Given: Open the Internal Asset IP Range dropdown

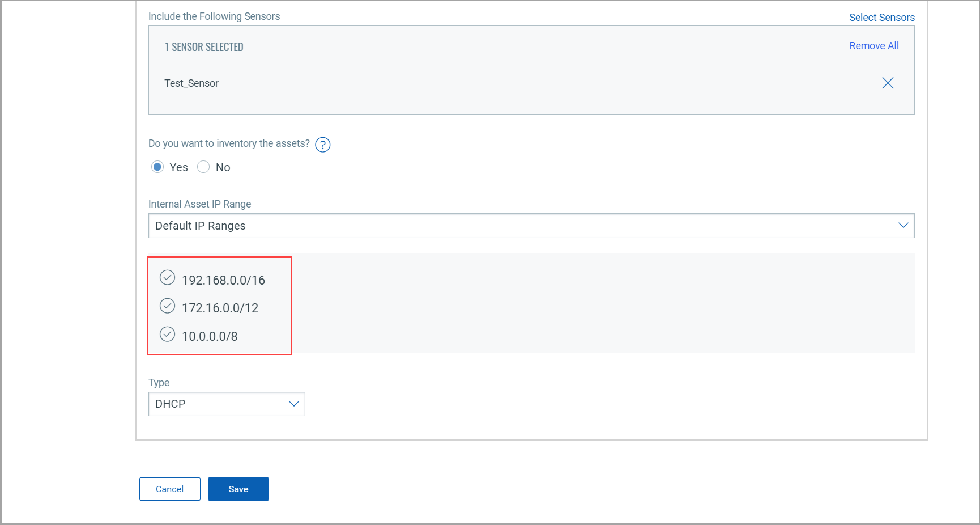Looking at the screenshot, I should point(531,225).
